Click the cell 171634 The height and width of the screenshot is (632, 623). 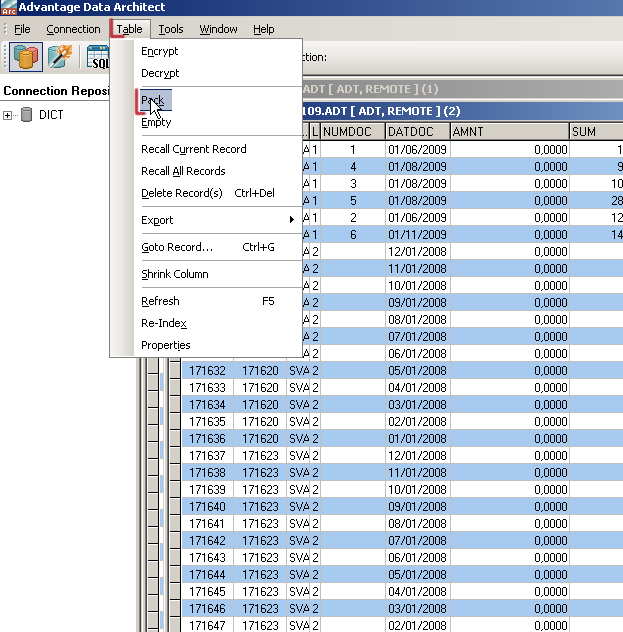pos(208,404)
